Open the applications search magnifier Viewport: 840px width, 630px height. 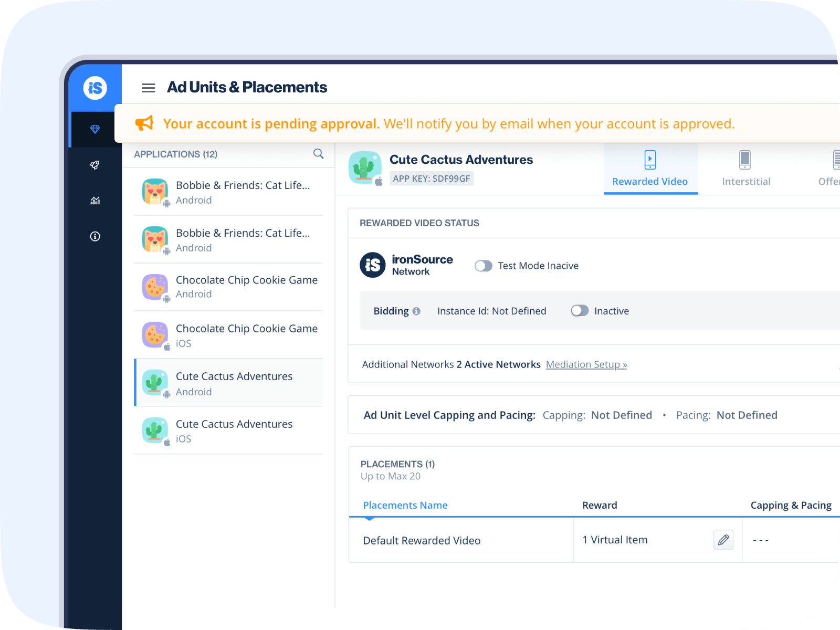coord(318,153)
